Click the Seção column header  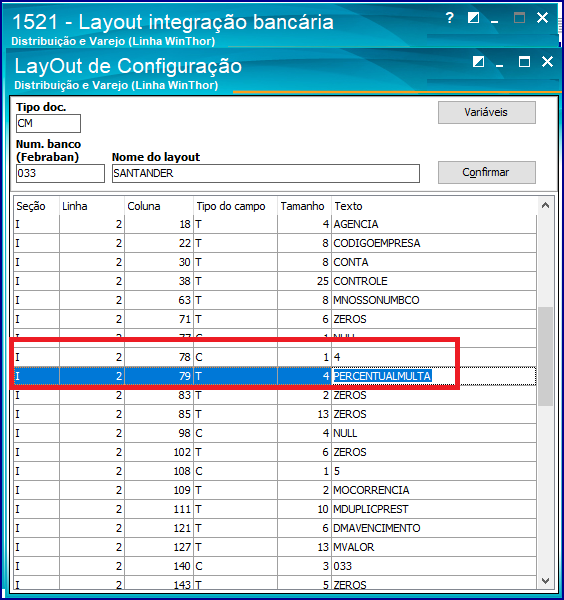coord(36,206)
